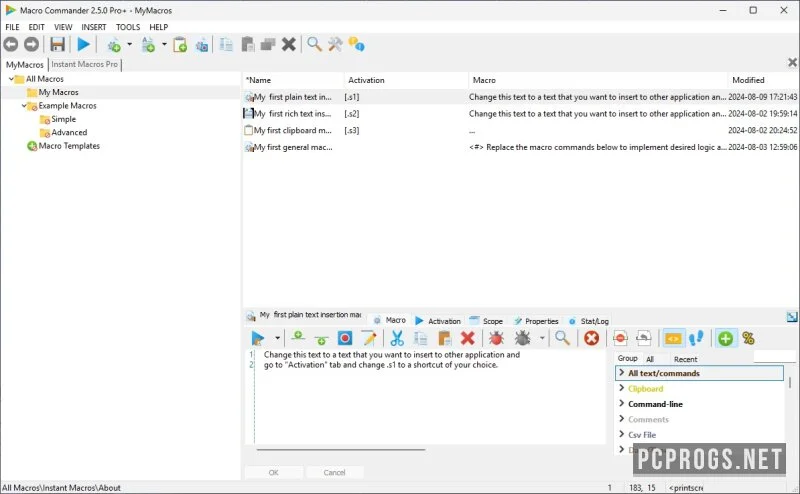Open the EDIT menu
Image resolution: width=800 pixels, height=494 pixels.
[36, 27]
